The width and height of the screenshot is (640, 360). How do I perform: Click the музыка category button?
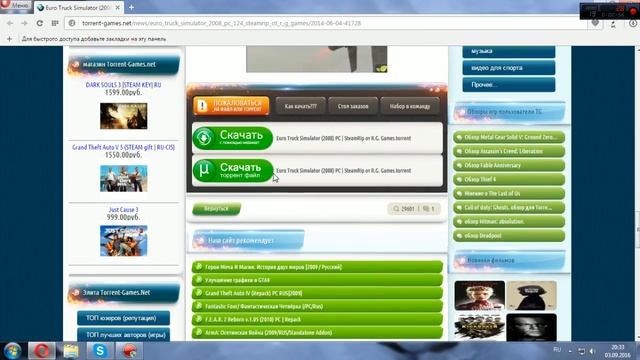click(509, 51)
